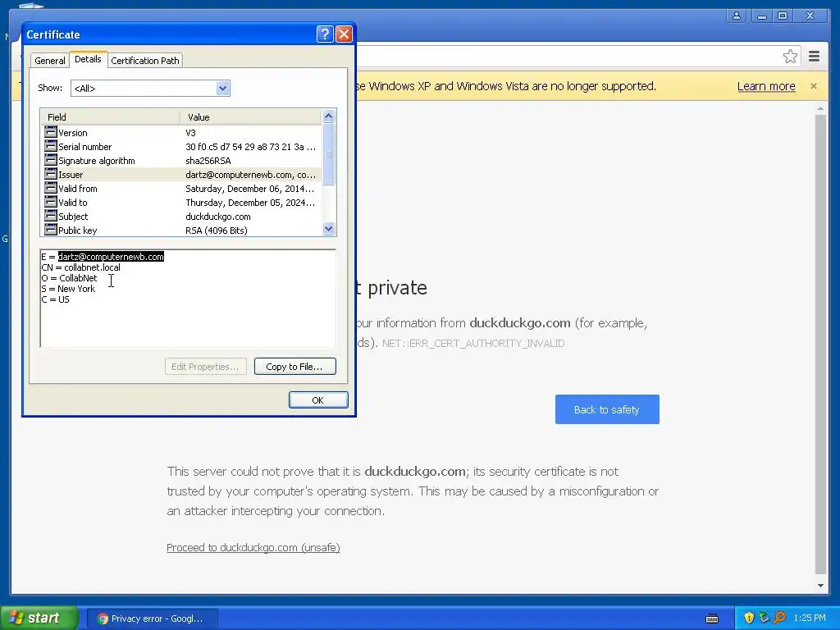Click CN = collabnet.local line
Screen dimensions: 840x630
click(81, 267)
